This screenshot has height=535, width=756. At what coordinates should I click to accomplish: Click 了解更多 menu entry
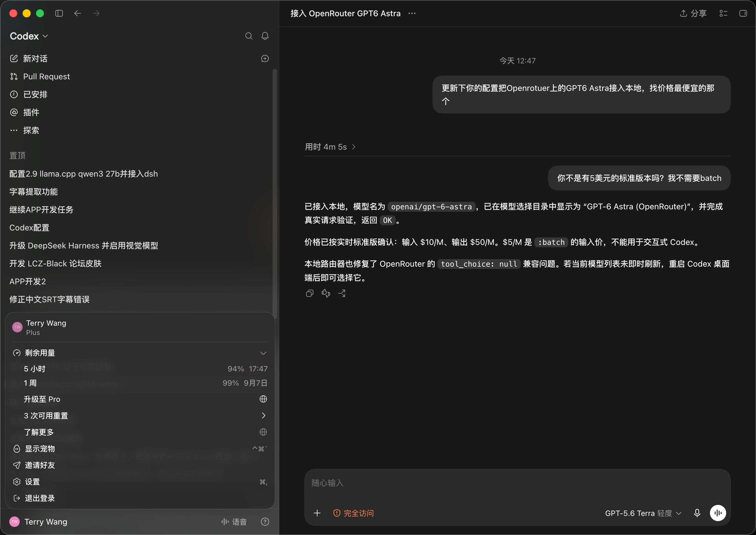140,432
